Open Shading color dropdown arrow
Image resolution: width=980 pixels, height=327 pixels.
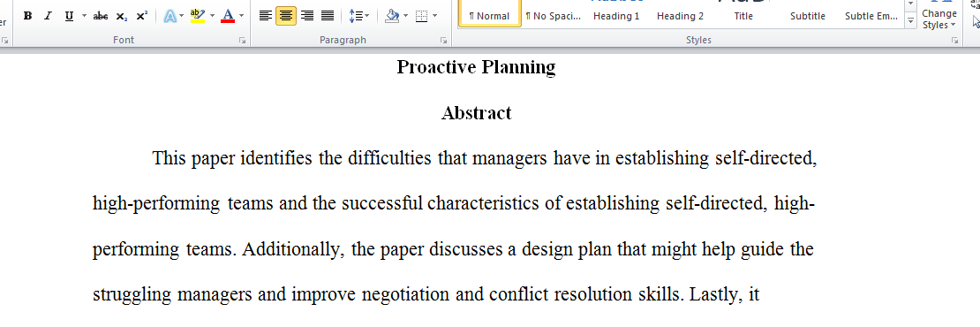coord(406,16)
